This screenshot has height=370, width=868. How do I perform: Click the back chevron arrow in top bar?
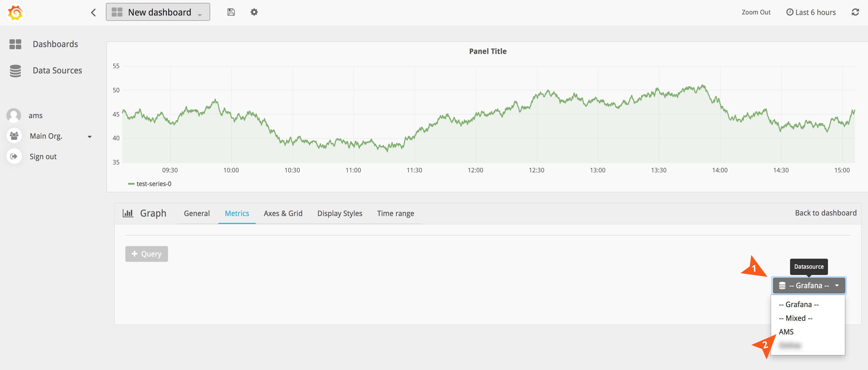(93, 12)
